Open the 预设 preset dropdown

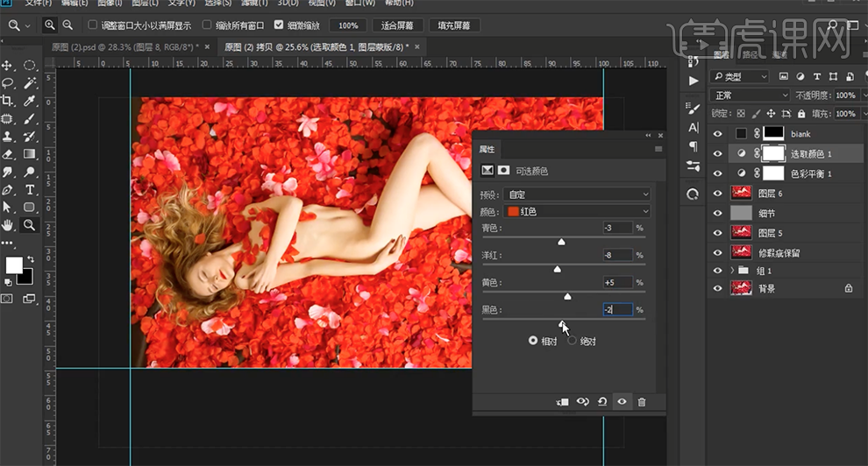click(x=578, y=194)
